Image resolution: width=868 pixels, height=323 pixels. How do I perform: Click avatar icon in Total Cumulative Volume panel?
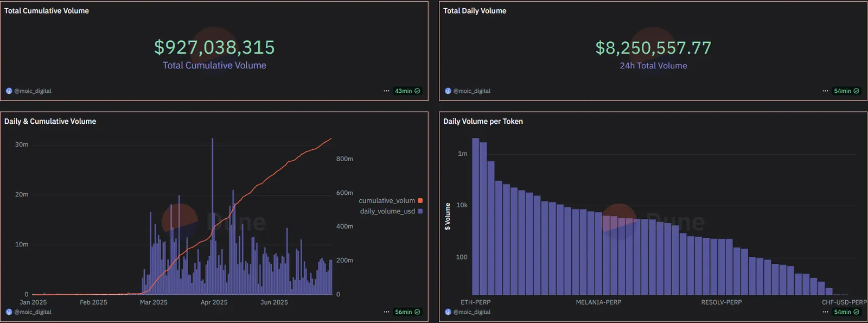click(x=9, y=91)
